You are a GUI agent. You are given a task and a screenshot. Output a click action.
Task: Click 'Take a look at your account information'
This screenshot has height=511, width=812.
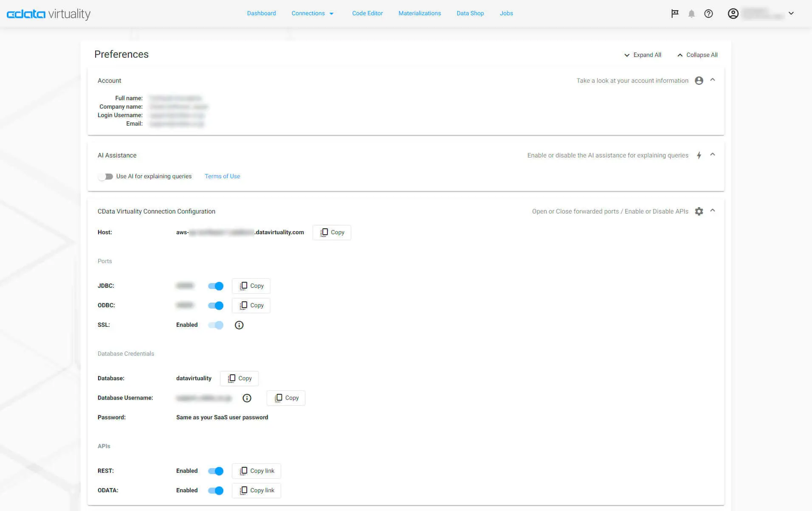pos(632,81)
